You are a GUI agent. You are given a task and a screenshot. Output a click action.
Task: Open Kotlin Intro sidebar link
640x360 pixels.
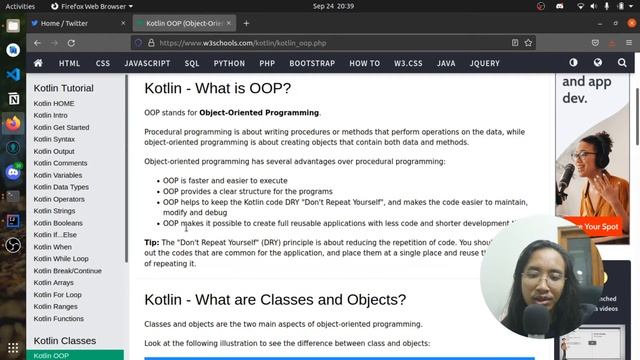coord(51,116)
